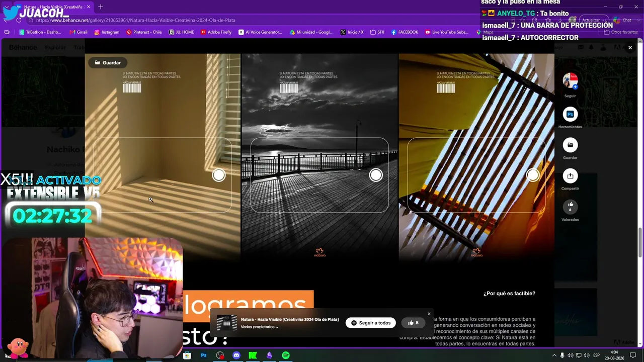Image resolution: width=644 pixels, height=362 pixels.
Task: Open the JU: HOME bookmark
Action: click(181, 32)
